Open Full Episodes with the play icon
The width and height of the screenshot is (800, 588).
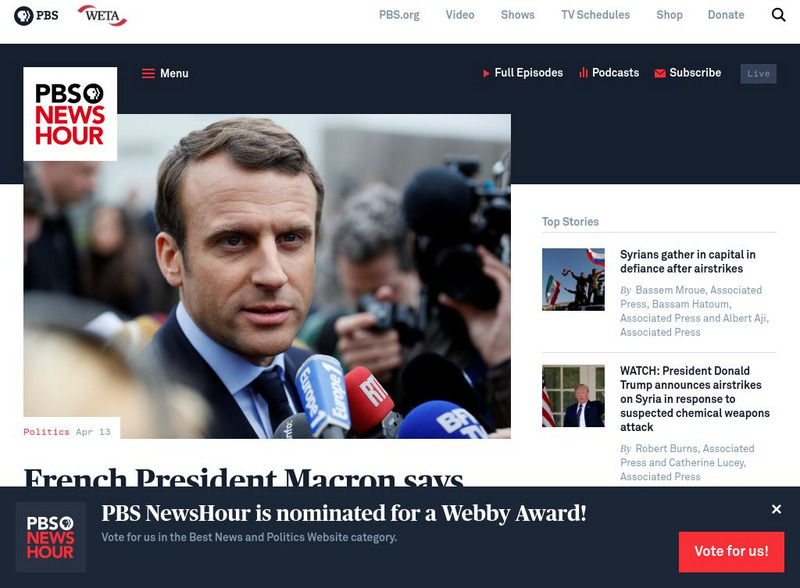(x=486, y=73)
